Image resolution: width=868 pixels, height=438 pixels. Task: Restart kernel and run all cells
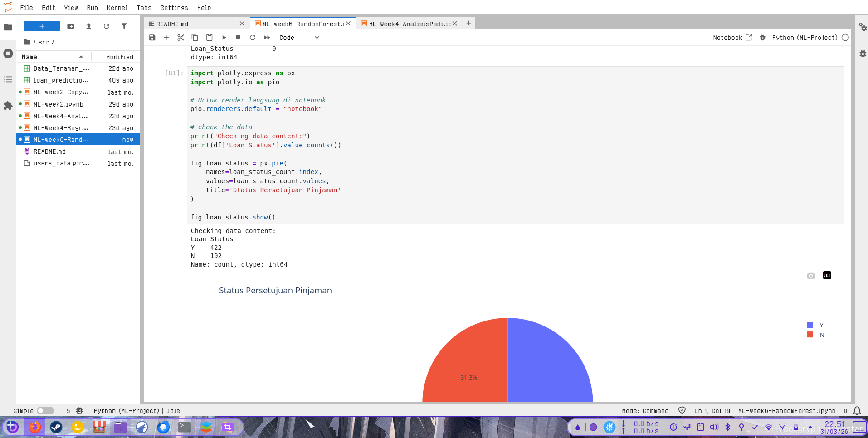pyautogui.click(x=267, y=38)
